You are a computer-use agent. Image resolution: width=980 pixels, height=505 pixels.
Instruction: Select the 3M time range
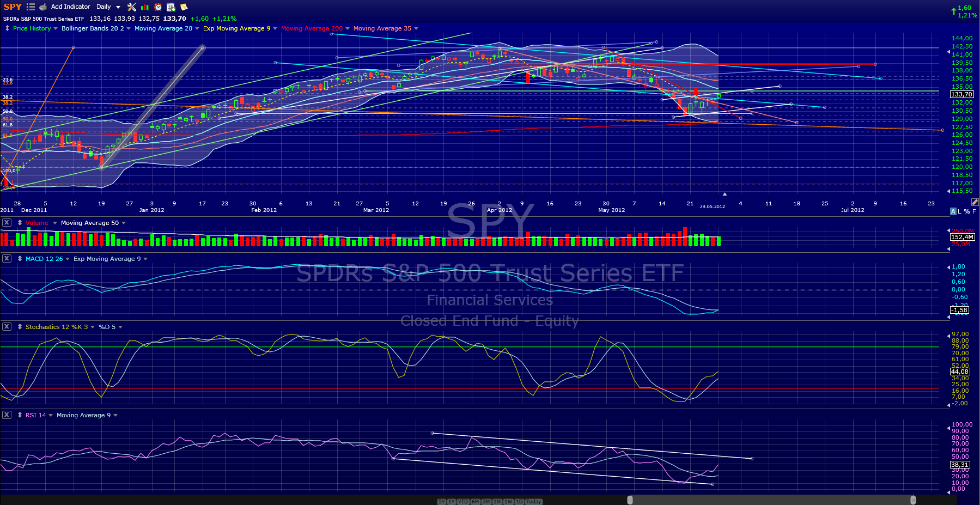[x=486, y=501]
